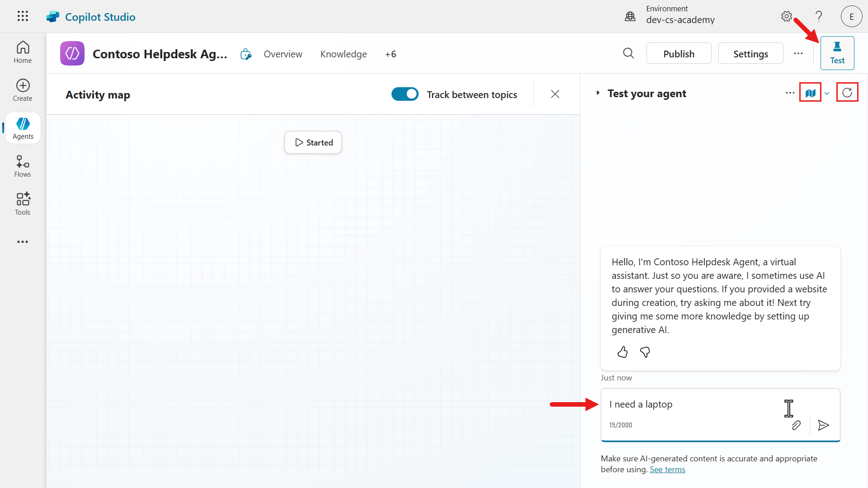Open the Flows sidebar section
868x488 pixels.
[23, 166]
